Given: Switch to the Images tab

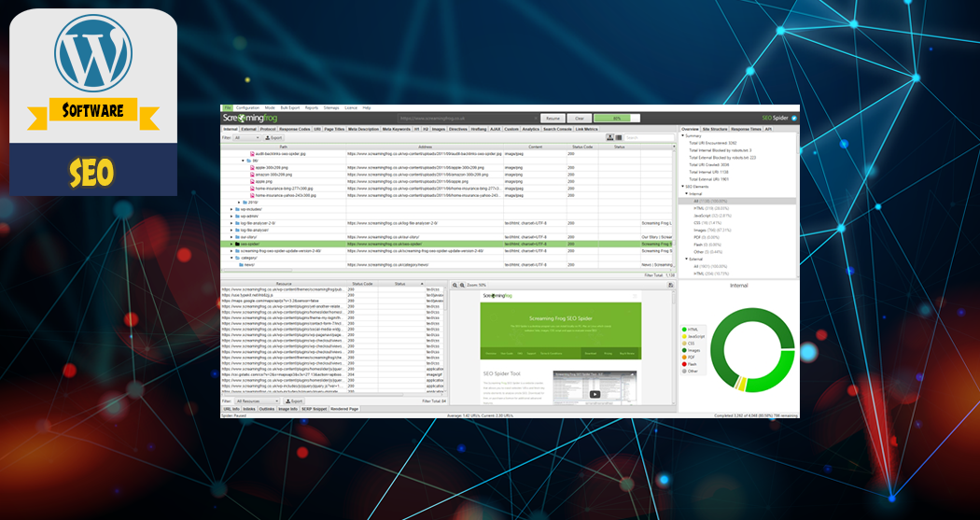Looking at the screenshot, I should pyautogui.click(x=439, y=129).
